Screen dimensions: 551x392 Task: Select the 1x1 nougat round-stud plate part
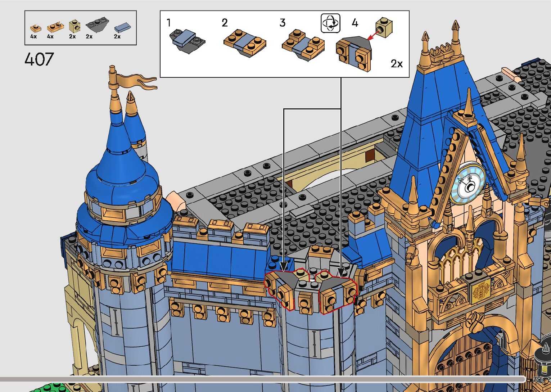(x=35, y=28)
